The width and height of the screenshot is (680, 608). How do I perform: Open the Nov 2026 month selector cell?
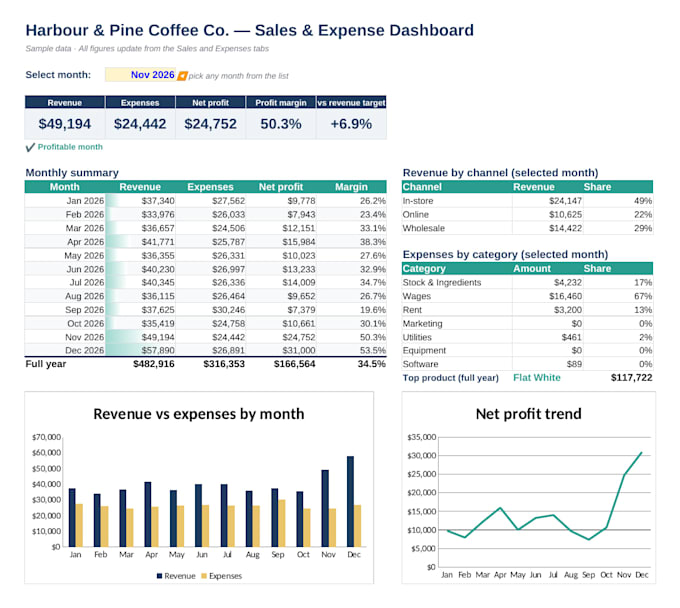click(140, 75)
